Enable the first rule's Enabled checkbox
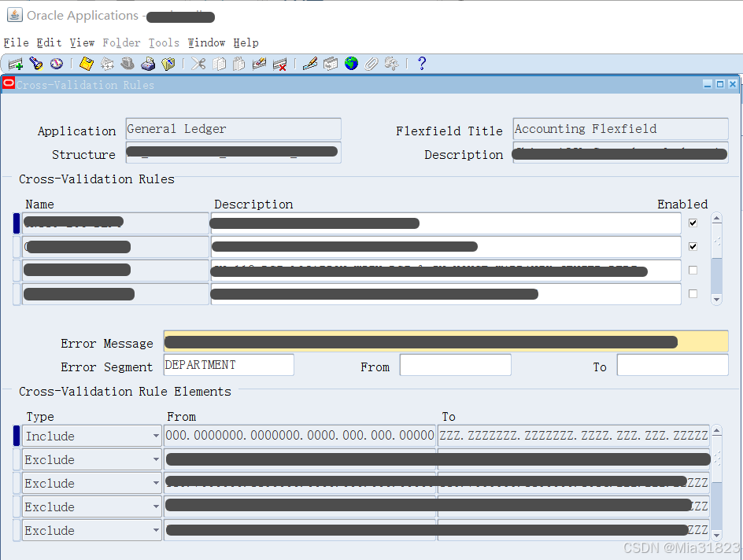Viewport: 743px width, 560px height. coord(693,223)
